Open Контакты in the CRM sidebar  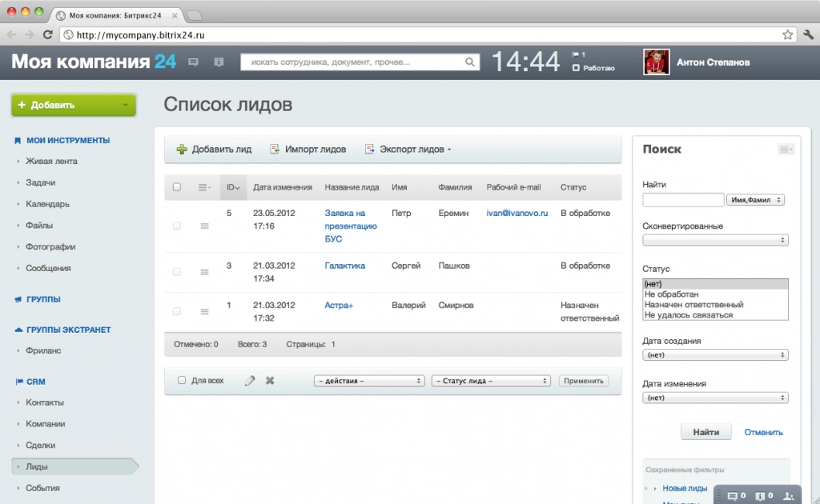click(x=45, y=402)
